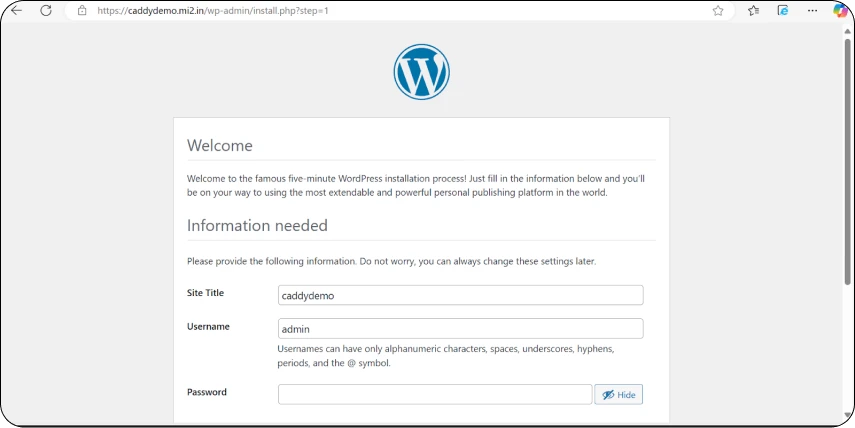Reload the page with the refresh icon
855x428 pixels.
click(x=46, y=10)
